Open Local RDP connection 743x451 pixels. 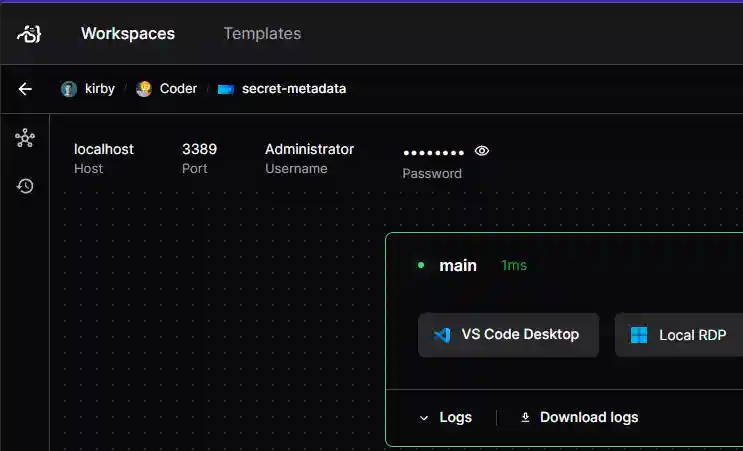click(679, 335)
